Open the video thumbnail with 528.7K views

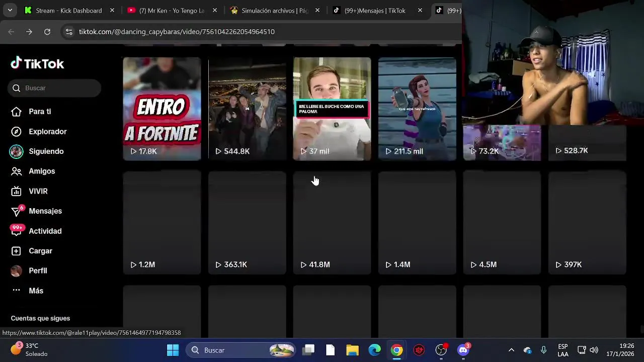[x=587, y=143]
